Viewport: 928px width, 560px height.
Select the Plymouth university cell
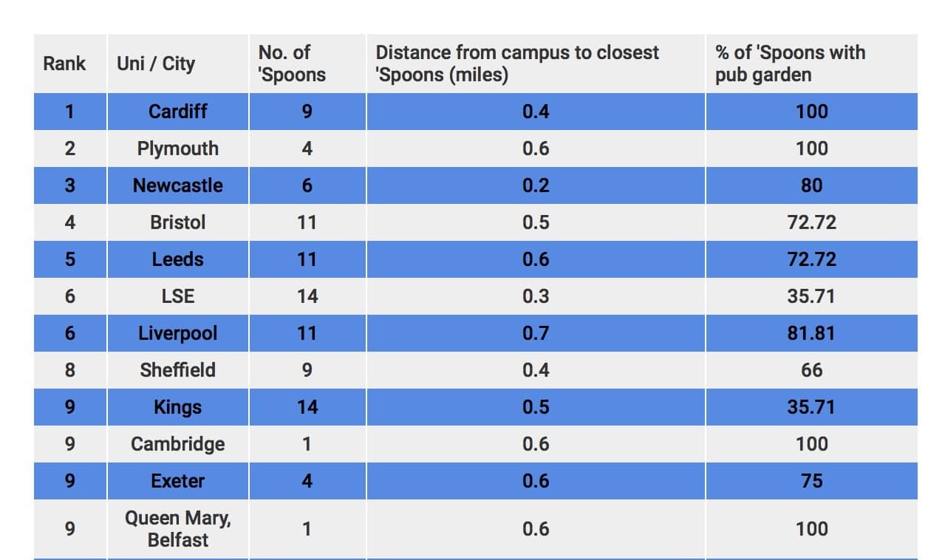[x=177, y=148]
